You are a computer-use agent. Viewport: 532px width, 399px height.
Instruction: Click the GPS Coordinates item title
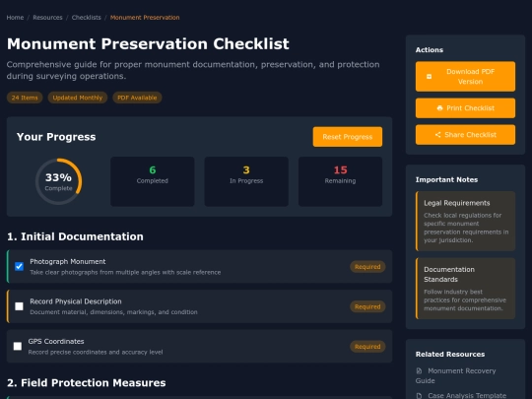tap(56, 341)
